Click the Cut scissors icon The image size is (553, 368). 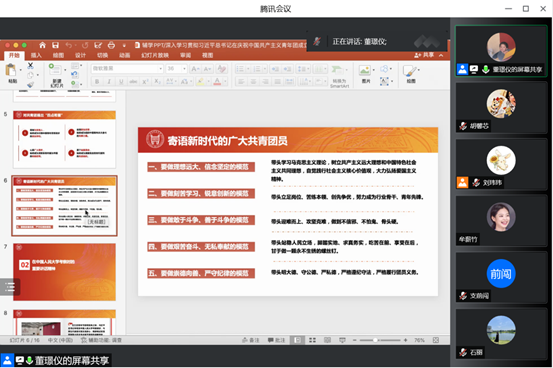pyautogui.click(x=30, y=65)
